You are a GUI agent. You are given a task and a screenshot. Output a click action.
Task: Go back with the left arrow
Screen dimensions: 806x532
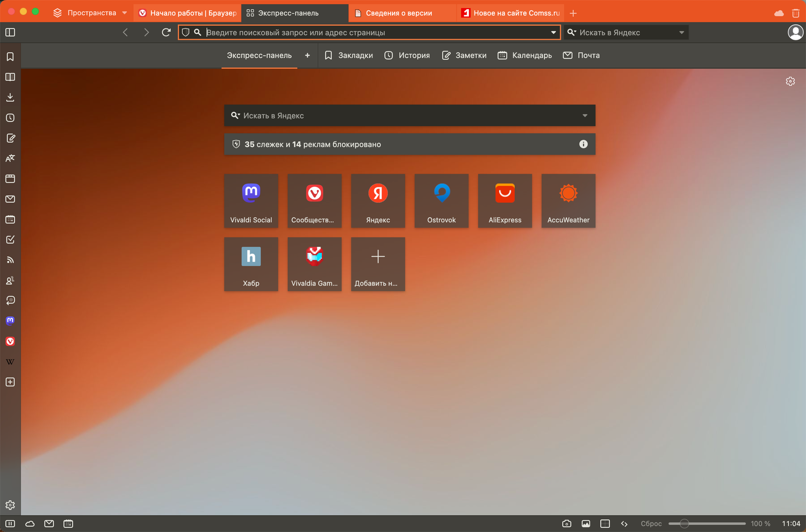pos(126,33)
